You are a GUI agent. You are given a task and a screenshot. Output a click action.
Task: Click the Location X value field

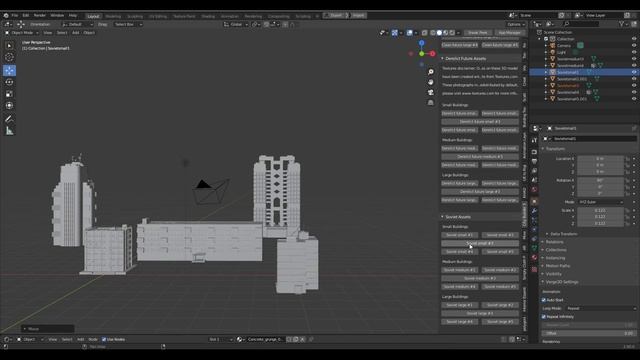[x=600, y=159]
